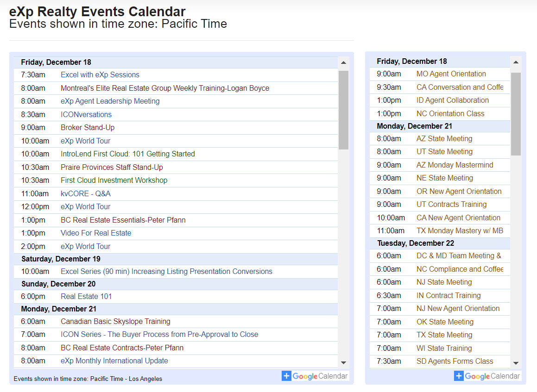Open the NJ New Agent Orientation event

[x=458, y=309]
